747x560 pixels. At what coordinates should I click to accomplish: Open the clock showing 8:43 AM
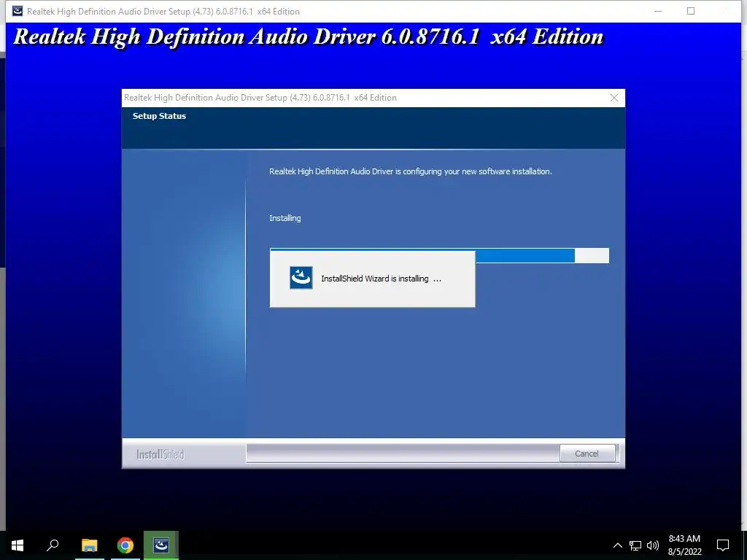pyautogui.click(x=684, y=545)
